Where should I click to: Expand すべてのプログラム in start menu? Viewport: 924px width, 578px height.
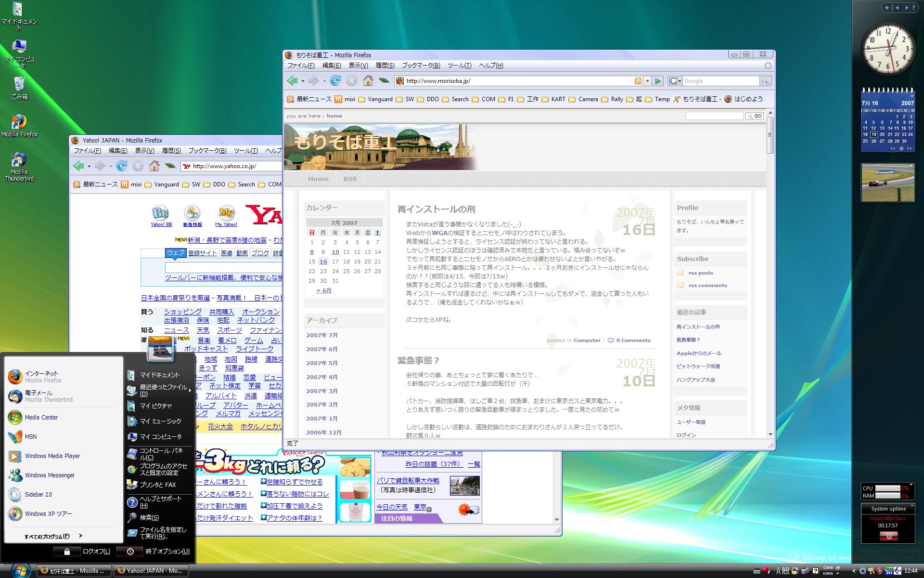point(54,536)
